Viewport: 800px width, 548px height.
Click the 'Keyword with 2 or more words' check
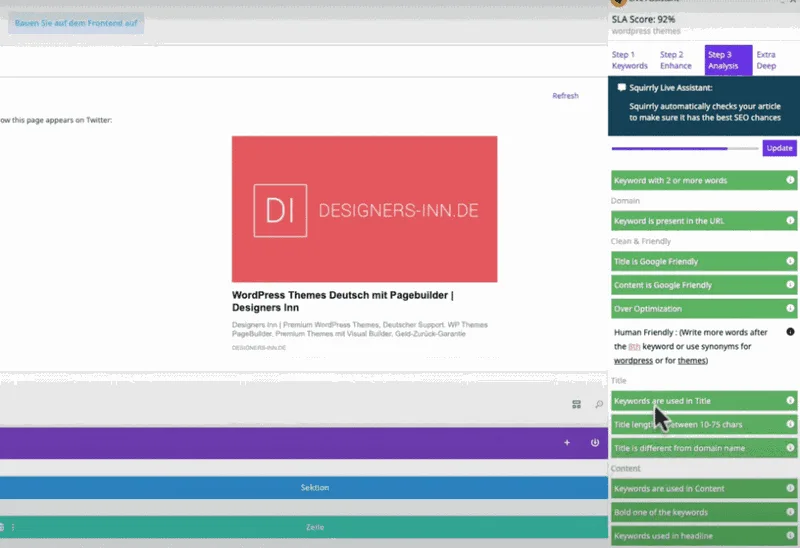[704, 180]
